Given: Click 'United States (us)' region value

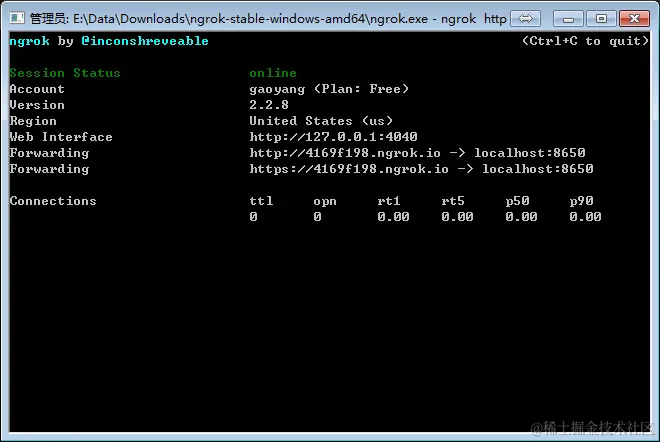Looking at the screenshot, I should point(321,121).
